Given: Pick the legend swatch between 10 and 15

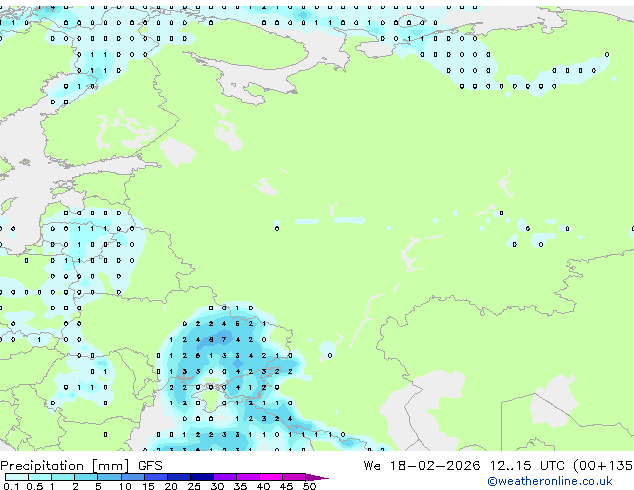Looking at the screenshot, I should pyautogui.click(x=133, y=477).
